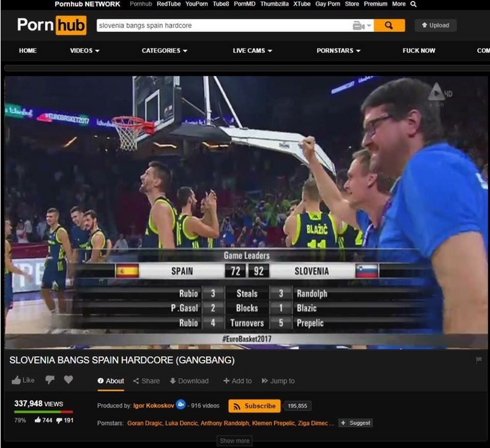Click the green-red rating bar
The height and width of the screenshot is (448, 490).
(43, 412)
